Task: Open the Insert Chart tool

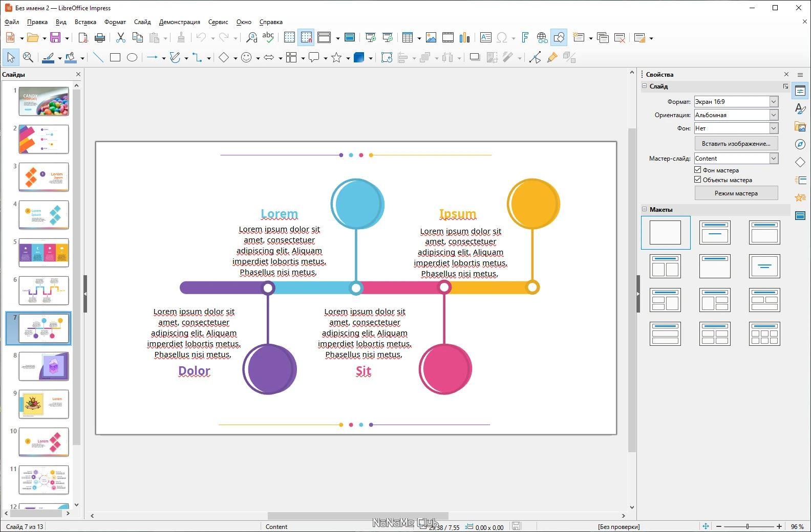Action: coord(465,37)
